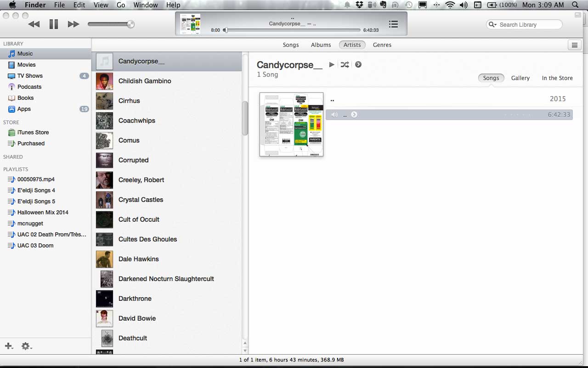Image resolution: width=588 pixels, height=368 pixels.
Task: Click the speaker icon on the song row
Action: pos(334,115)
